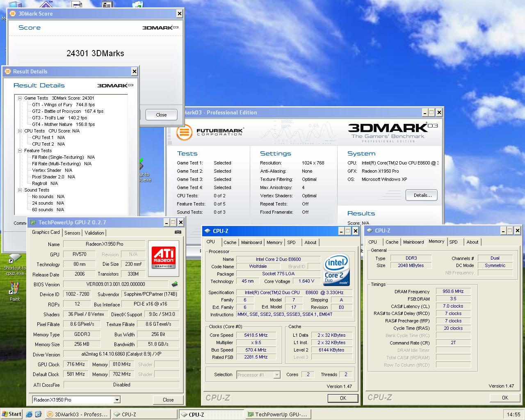Click the Core Speed value '5418.5 MHz'
This screenshot has height=420, width=525.
[x=256, y=335]
